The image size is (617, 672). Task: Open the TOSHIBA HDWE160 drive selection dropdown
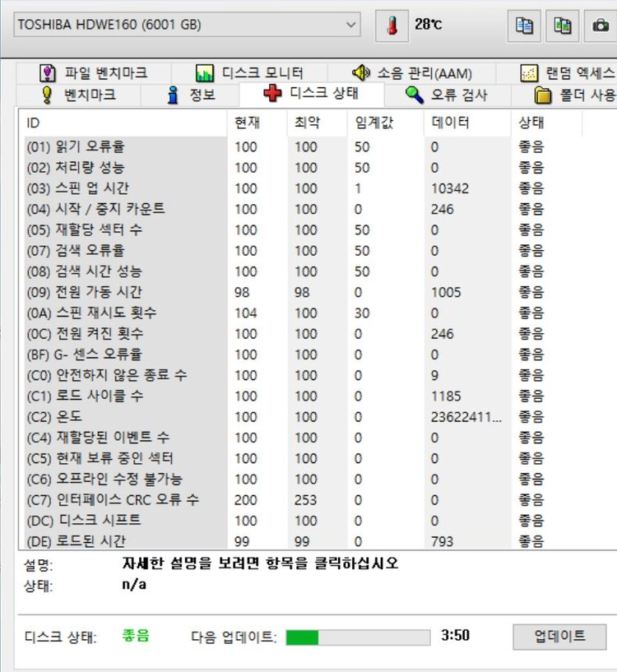pos(187,25)
